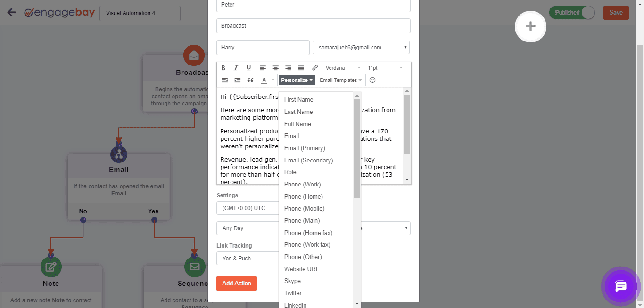The width and height of the screenshot is (644, 308).
Task: Click the Save button
Action: (616, 13)
